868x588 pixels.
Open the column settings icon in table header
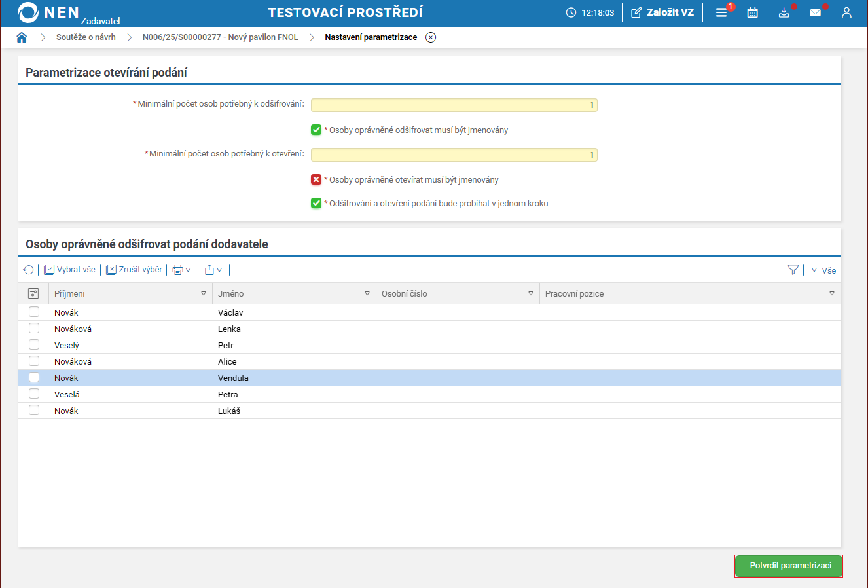[x=33, y=294]
